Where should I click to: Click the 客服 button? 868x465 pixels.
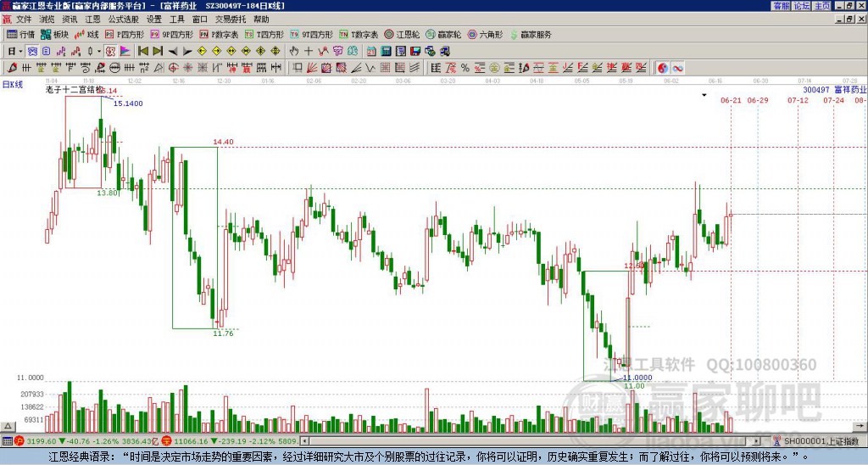pos(781,6)
